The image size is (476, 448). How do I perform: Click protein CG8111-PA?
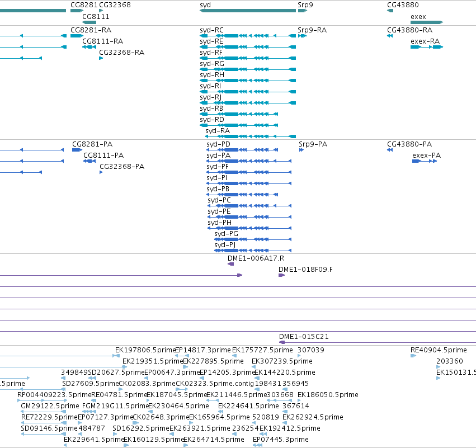pyautogui.click(x=103, y=155)
